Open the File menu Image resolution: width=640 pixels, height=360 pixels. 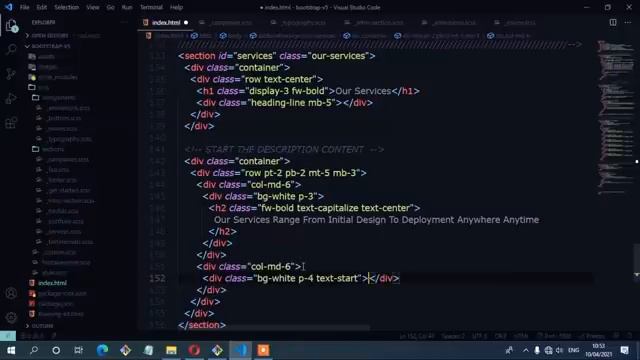click(24, 7)
